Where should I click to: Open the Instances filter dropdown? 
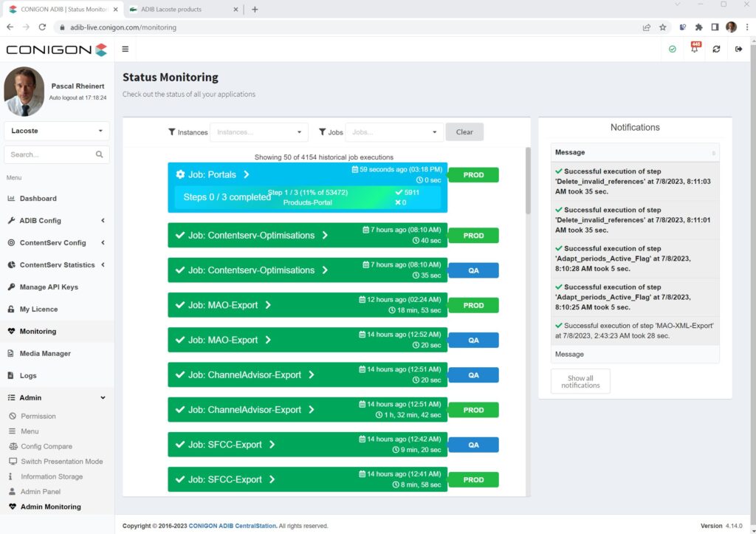click(258, 131)
